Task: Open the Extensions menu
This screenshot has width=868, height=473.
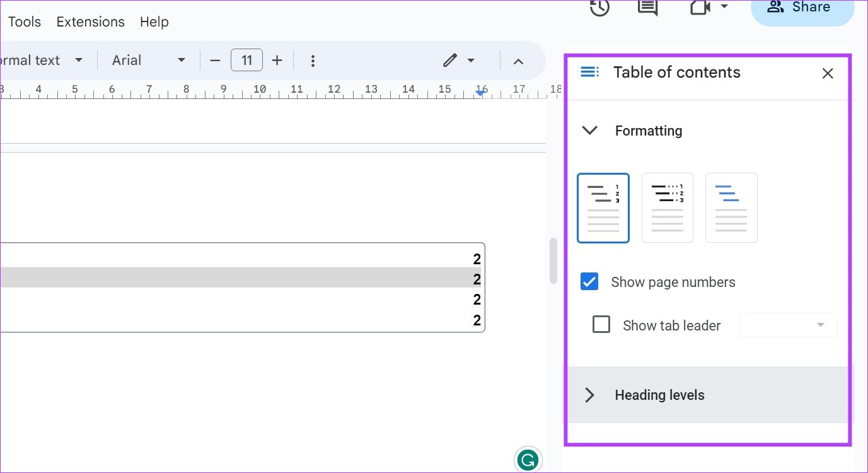Action: click(x=91, y=22)
